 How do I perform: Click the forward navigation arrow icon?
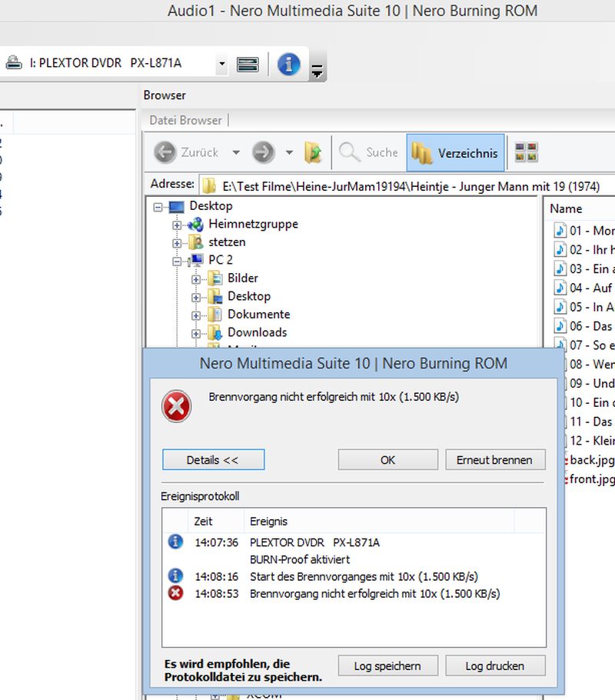(x=264, y=152)
